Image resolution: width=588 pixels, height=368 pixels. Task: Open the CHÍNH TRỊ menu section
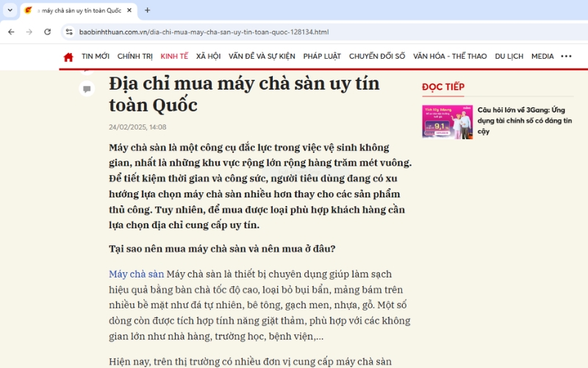click(135, 57)
